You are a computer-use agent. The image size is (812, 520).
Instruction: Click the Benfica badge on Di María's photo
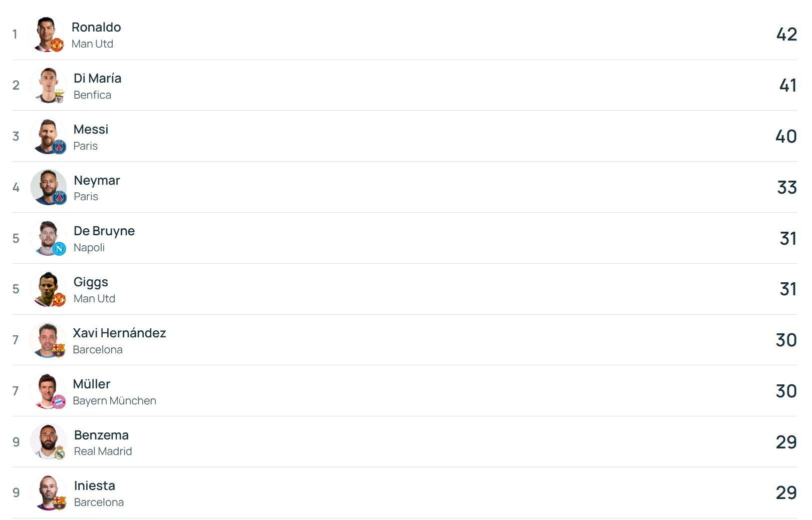[x=60, y=96]
